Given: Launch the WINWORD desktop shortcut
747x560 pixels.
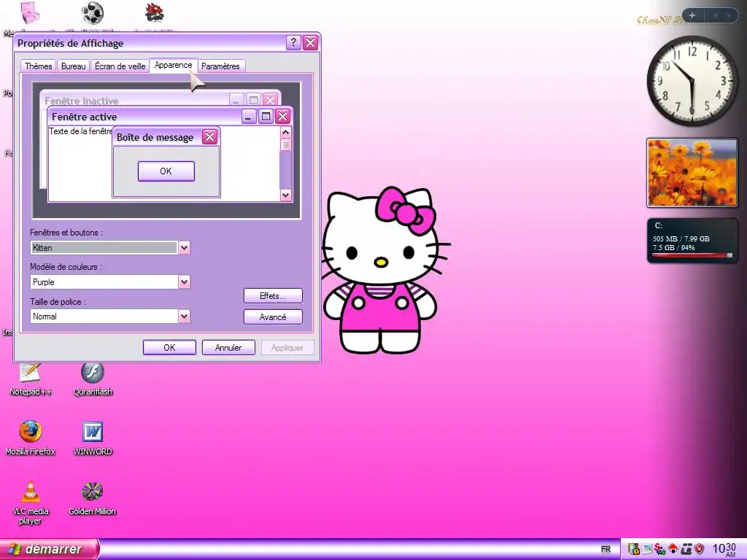Looking at the screenshot, I should coord(93,438).
